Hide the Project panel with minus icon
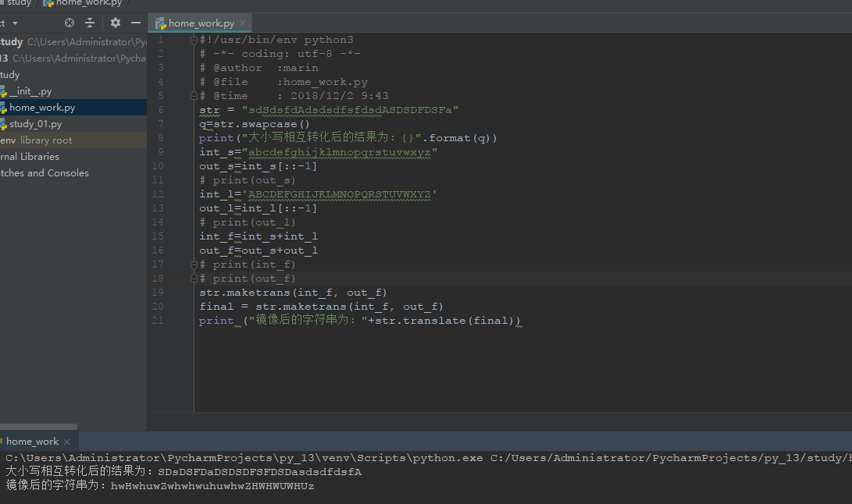This screenshot has width=852, height=504. (136, 23)
